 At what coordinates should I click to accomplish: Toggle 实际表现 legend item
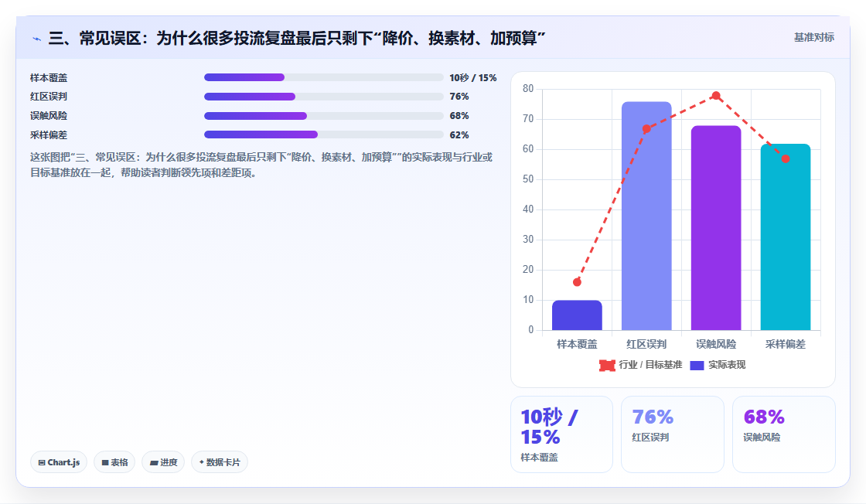718,365
